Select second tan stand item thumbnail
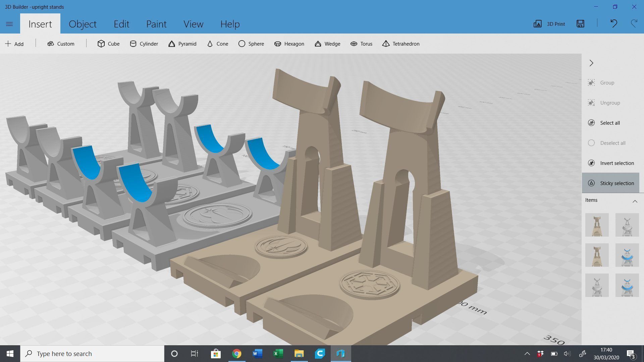The height and width of the screenshot is (362, 644). 597,255
